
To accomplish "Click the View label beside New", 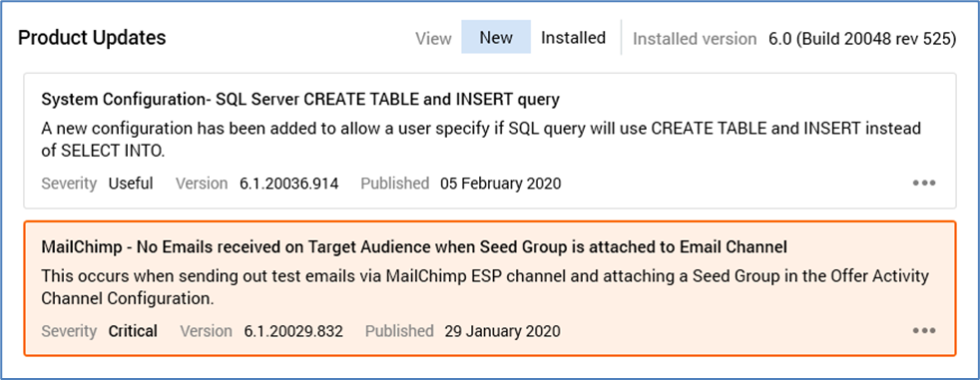I will tap(434, 39).
